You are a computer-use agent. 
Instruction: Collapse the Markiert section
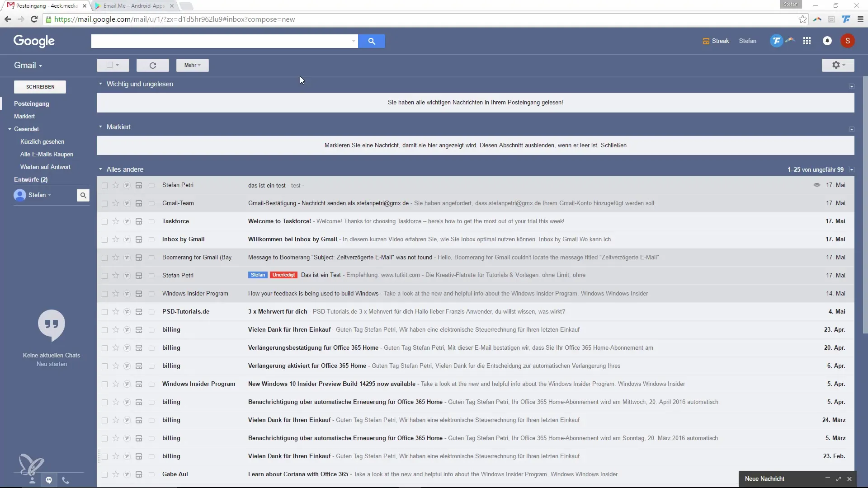point(100,127)
